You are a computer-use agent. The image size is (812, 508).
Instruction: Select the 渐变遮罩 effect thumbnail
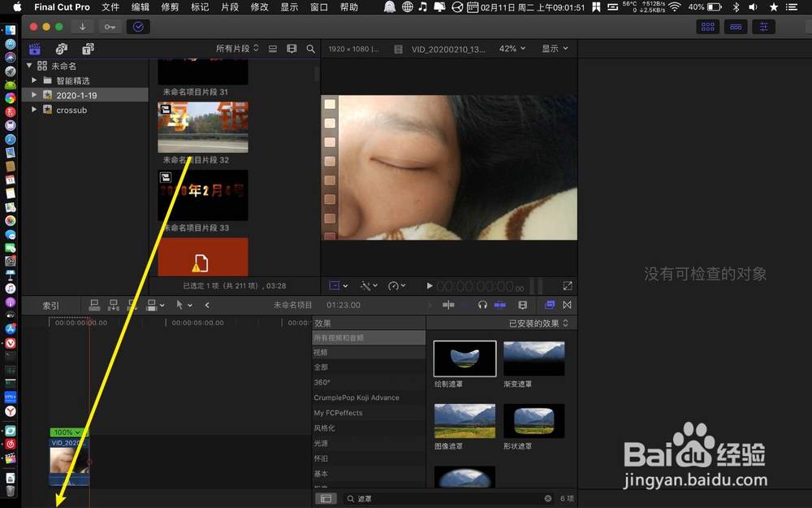click(x=533, y=358)
